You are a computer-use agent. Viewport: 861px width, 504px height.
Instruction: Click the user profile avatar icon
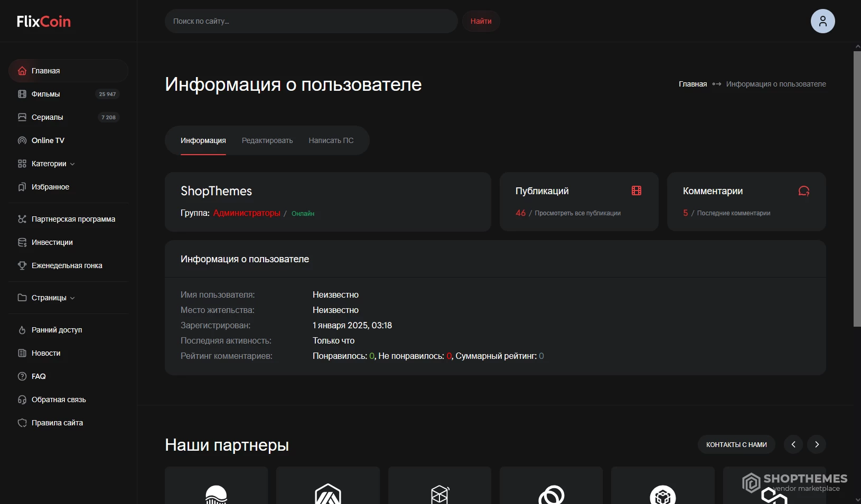[822, 21]
